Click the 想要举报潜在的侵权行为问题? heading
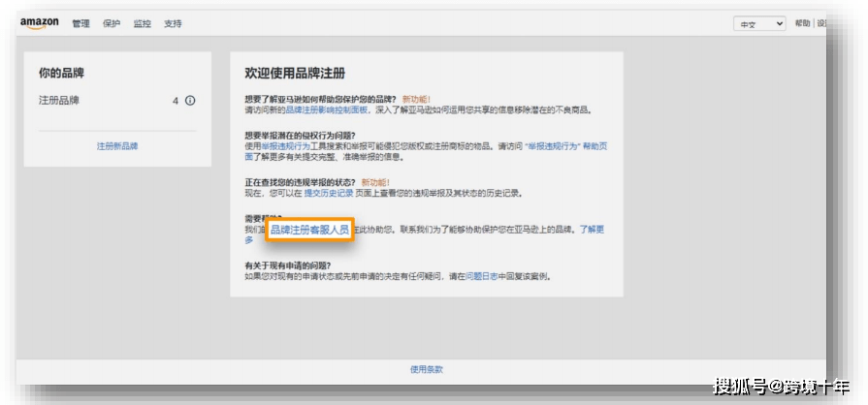868x405 pixels. click(300, 136)
